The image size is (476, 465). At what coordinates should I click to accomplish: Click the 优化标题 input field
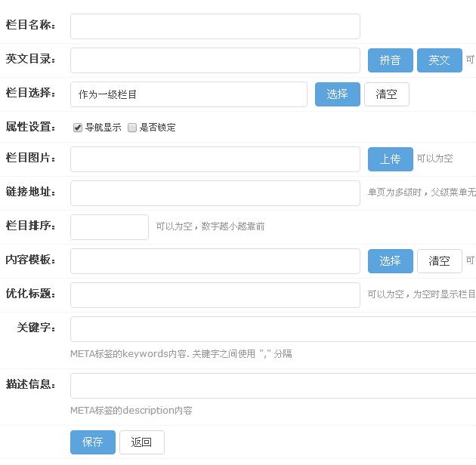(215, 295)
